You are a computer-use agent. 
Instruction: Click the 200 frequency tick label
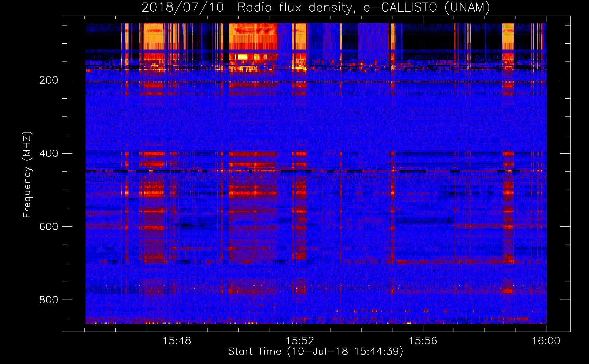coord(49,80)
